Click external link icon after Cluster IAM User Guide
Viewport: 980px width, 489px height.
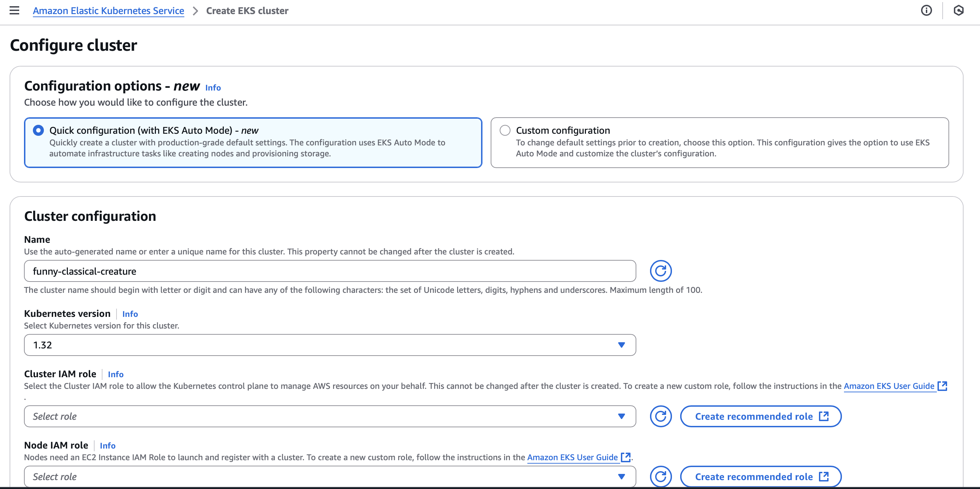[942, 386]
